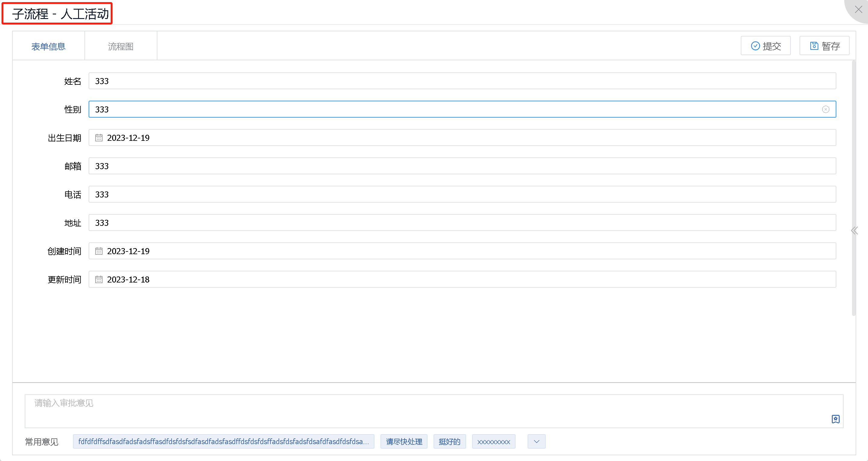Insert the 请尽快处理 common opinion
The width and height of the screenshot is (868, 461).
click(404, 441)
